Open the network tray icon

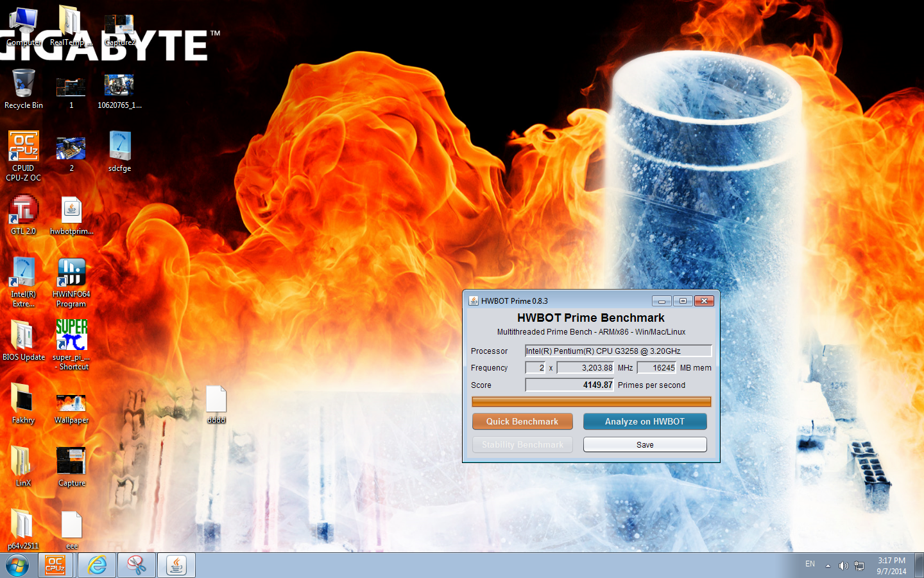pos(859,566)
